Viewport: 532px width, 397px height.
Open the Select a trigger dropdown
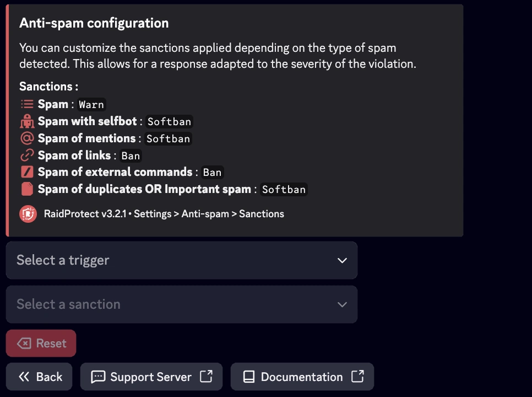[x=181, y=260]
